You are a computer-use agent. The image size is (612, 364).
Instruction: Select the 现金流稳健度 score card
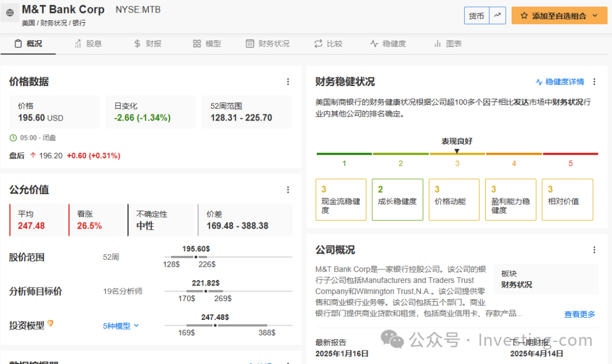tap(341, 199)
